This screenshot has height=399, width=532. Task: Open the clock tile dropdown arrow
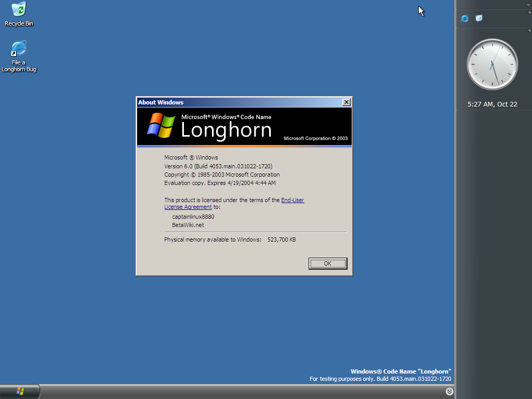[529, 31]
